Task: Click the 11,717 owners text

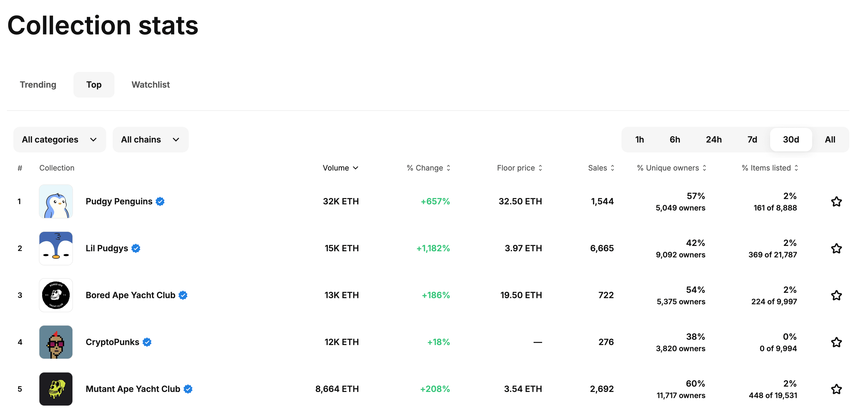Action: click(x=681, y=395)
